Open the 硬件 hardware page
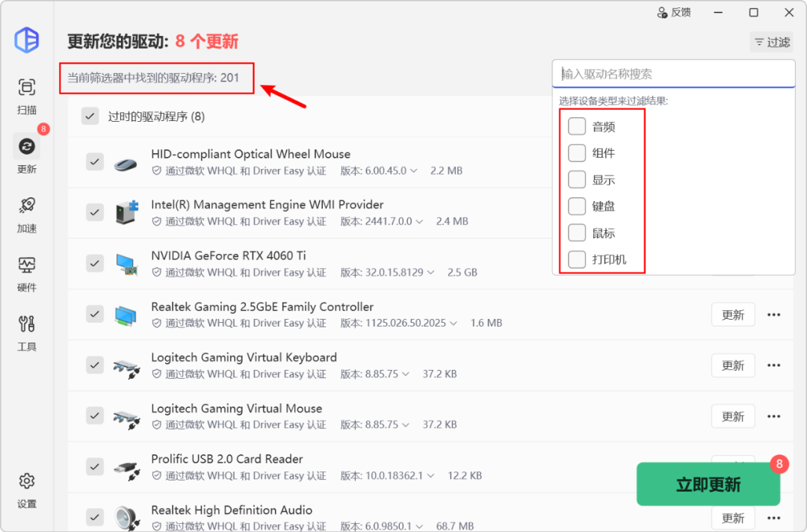The width and height of the screenshot is (807, 532). pyautogui.click(x=27, y=274)
